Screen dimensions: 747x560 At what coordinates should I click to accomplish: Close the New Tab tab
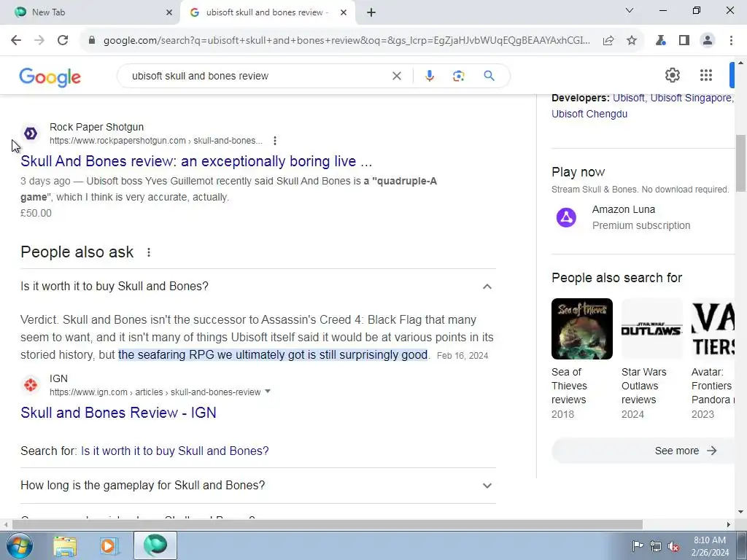169,12
